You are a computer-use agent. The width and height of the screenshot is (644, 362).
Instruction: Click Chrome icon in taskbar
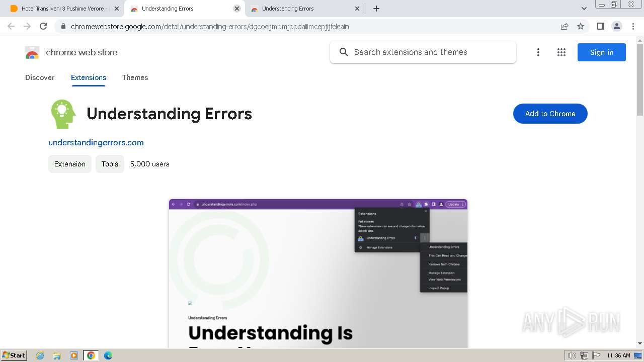pyautogui.click(x=91, y=355)
